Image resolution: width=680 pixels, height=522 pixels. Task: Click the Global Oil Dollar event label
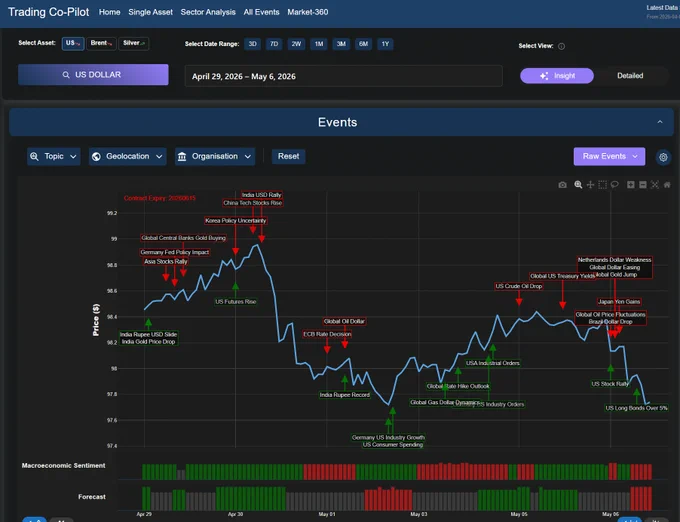point(344,322)
